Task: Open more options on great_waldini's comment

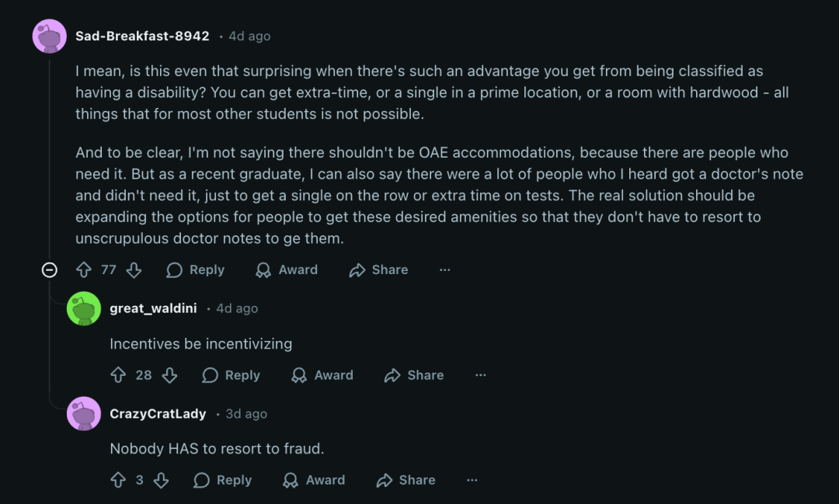Action: 480,375
